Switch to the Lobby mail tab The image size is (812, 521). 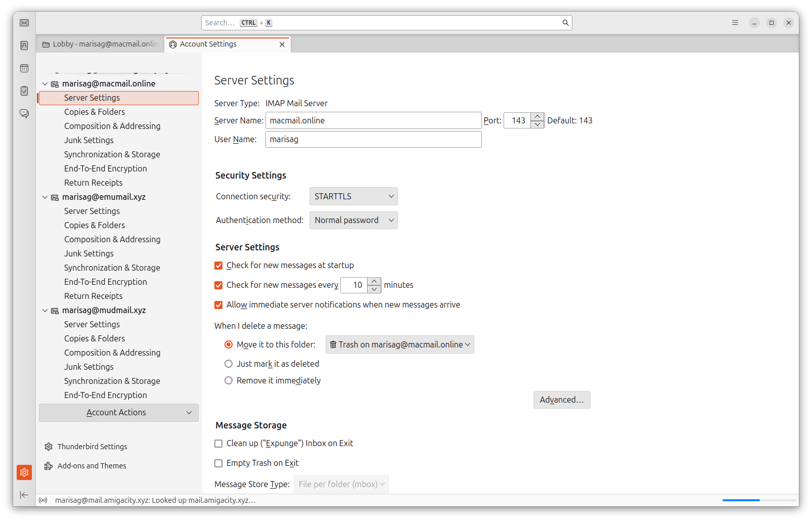tap(101, 45)
